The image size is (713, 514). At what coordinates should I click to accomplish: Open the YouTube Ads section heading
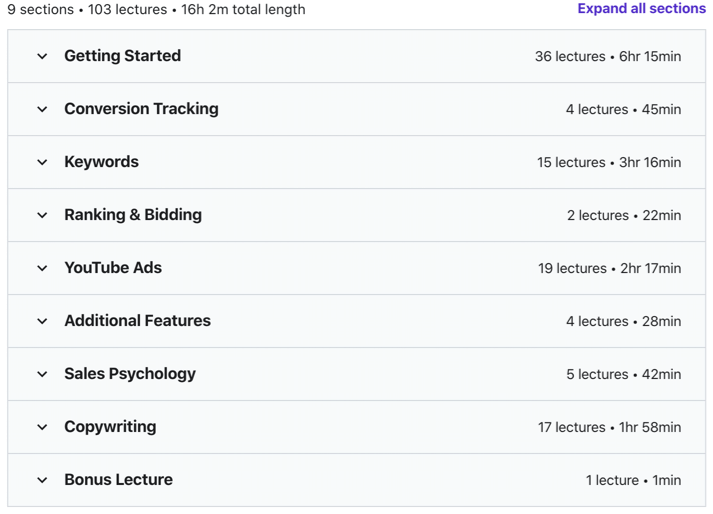click(113, 267)
